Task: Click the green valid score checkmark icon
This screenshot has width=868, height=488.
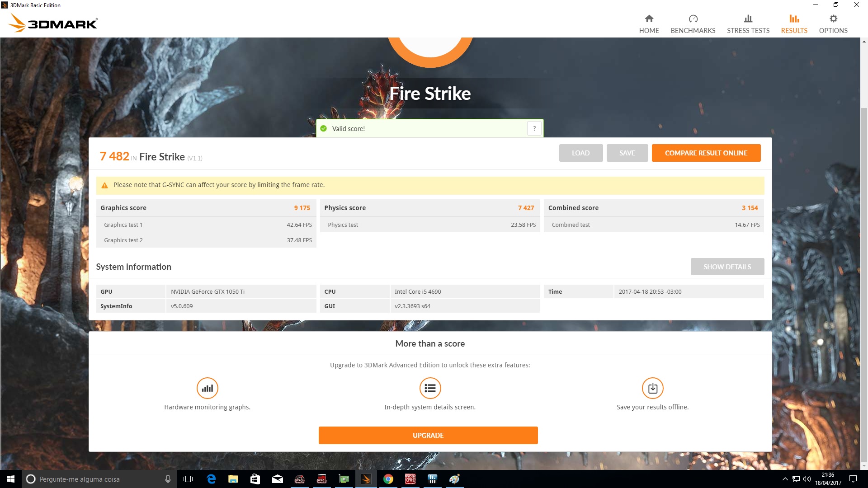Action: [324, 129]
